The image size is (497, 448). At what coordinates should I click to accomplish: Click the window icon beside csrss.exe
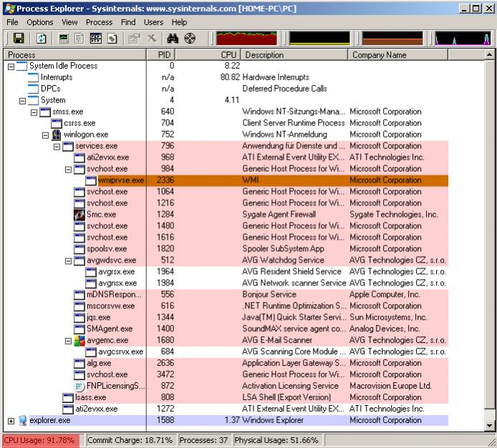coord(57,123)
